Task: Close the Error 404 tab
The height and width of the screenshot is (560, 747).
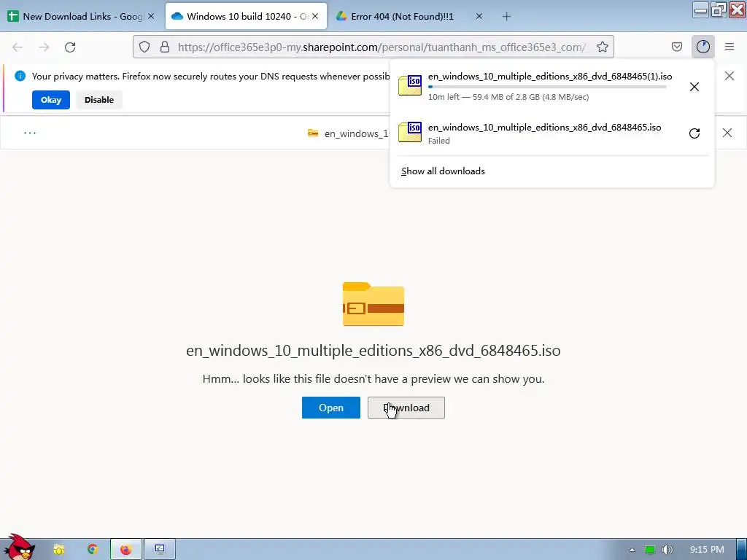Action: pos(479,16)
